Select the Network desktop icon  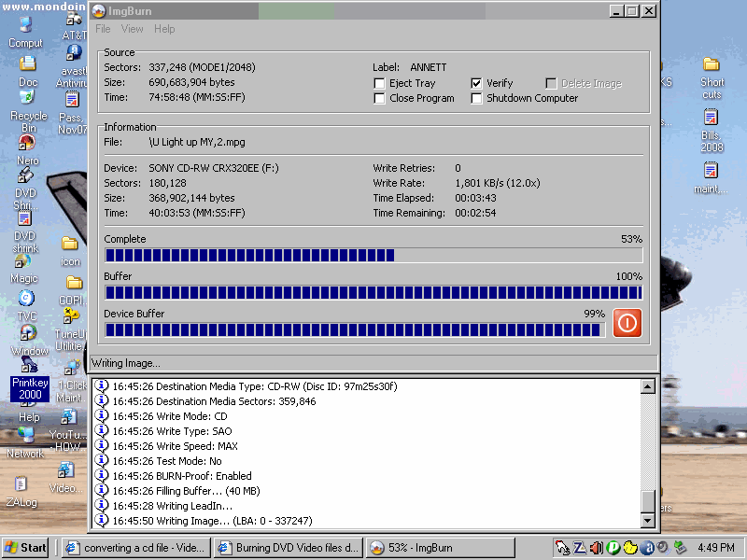pyautogui.click(x=25, y=442)
